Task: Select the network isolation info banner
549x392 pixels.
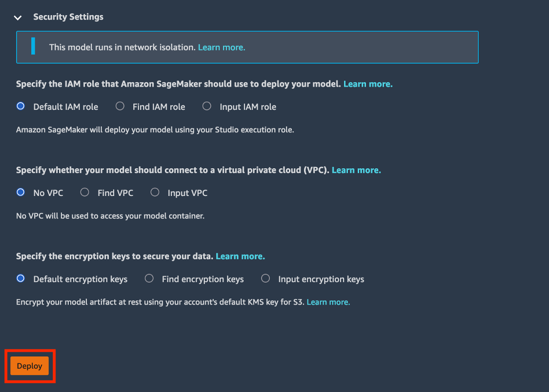Action: pos(342,47)
